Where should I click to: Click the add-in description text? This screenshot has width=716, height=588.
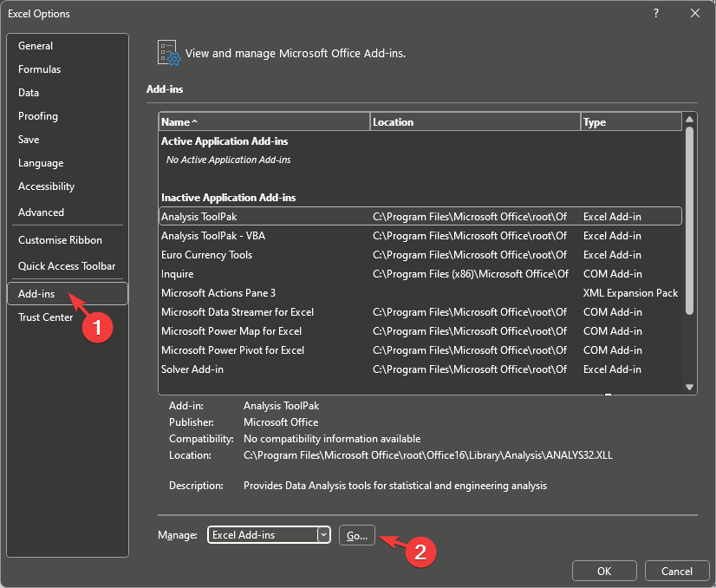395,486
